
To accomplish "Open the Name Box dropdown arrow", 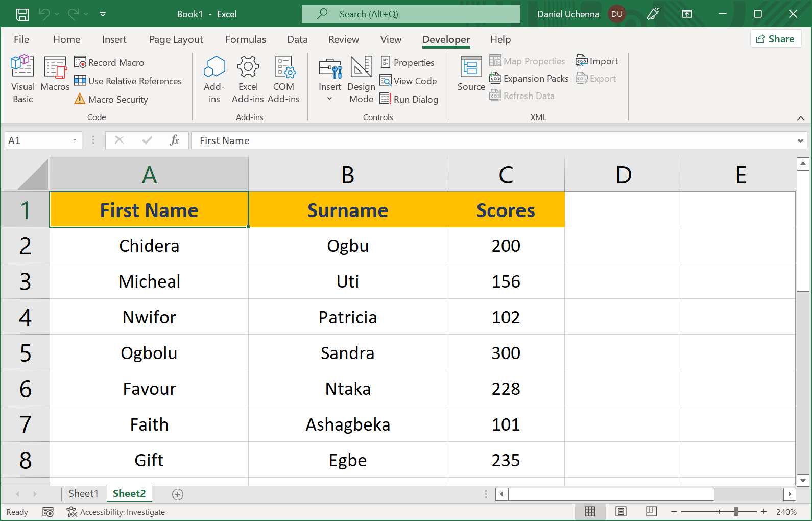I will [x=75, y=140].
